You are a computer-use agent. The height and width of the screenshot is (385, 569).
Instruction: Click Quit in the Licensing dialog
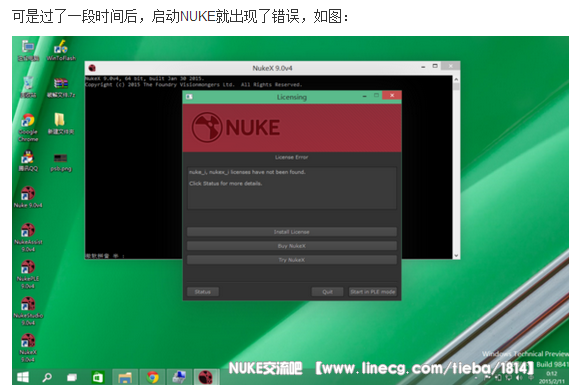click(327, 292)
